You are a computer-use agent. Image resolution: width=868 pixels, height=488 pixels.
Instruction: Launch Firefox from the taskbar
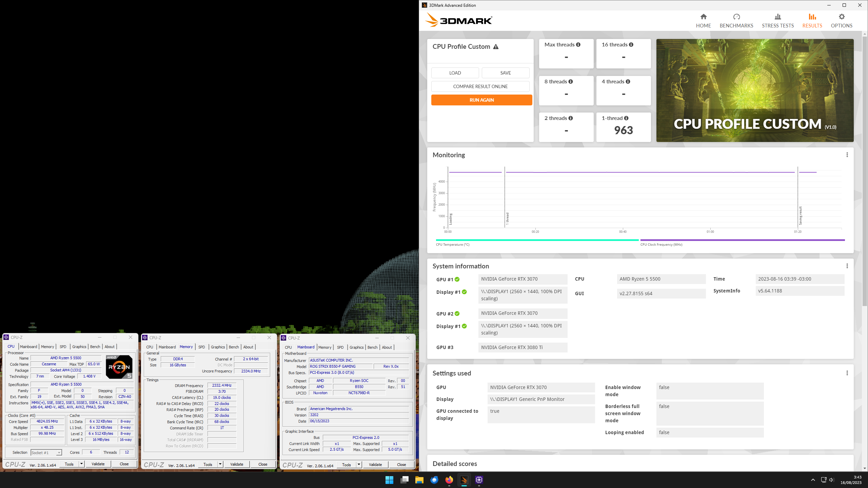click(x=449, y=480)
